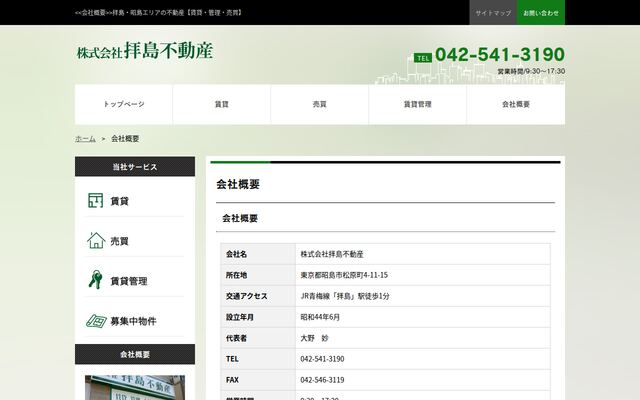Click the 拝島不動産 storefront photo thumbnail
Screen dimensions: 640x400
[x=135, y=388]
